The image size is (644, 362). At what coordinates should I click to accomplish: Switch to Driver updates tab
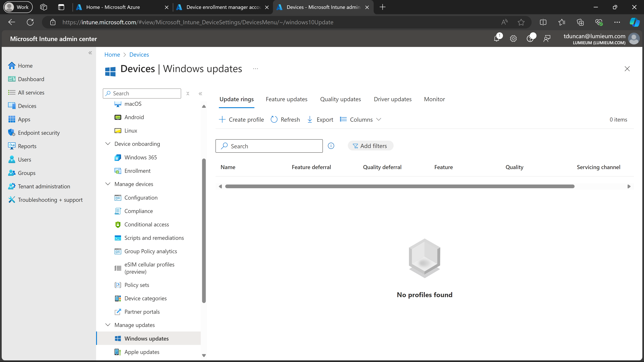pos(392,99)
